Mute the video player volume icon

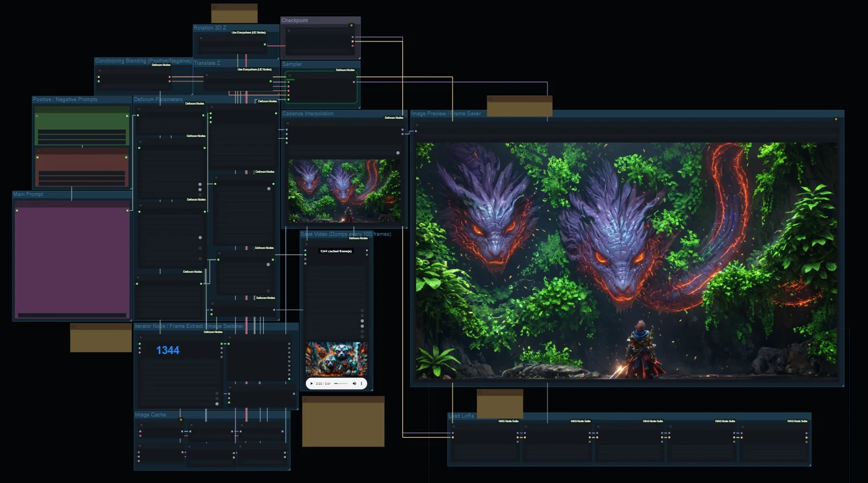pyautogui.click(x=354, y=384)
